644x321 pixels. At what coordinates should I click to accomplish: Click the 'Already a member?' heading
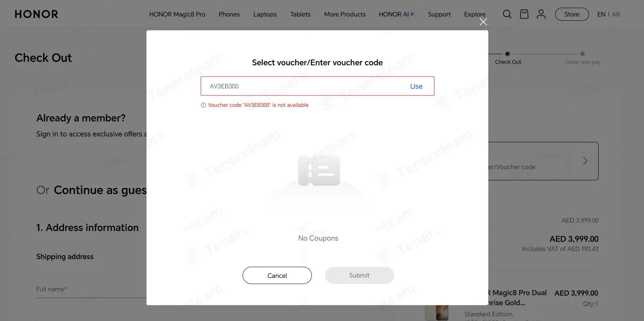coord(81,118)
